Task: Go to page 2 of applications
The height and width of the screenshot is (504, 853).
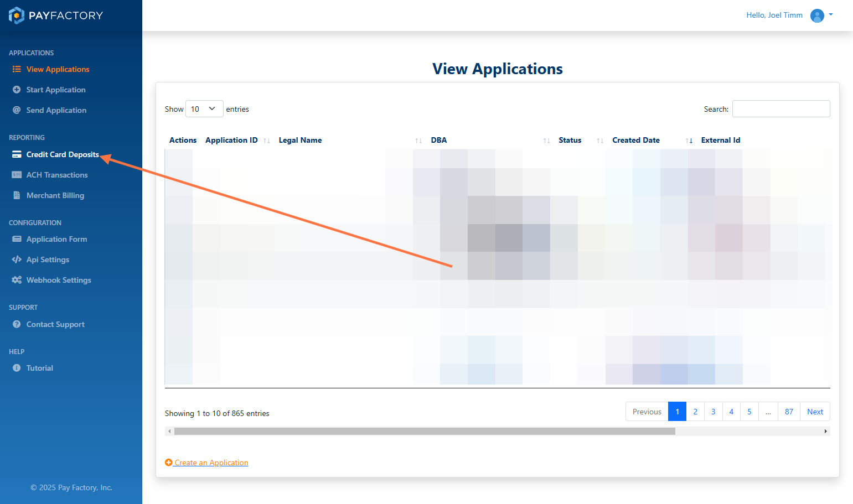Action: pos(695,412)
